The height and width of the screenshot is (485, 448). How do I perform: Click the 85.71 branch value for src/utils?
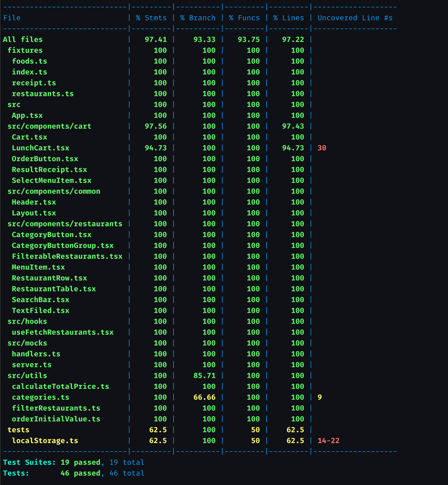click(x=205, y=375)
